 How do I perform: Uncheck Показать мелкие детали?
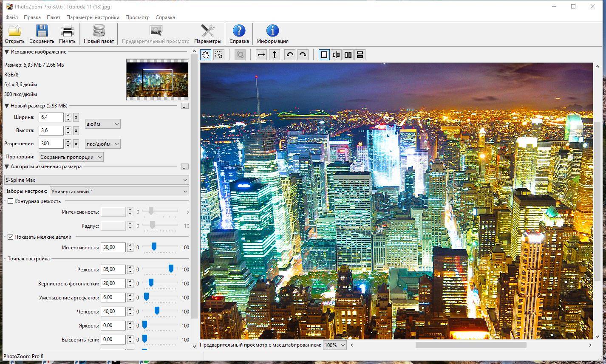click(x=11, y=237)
